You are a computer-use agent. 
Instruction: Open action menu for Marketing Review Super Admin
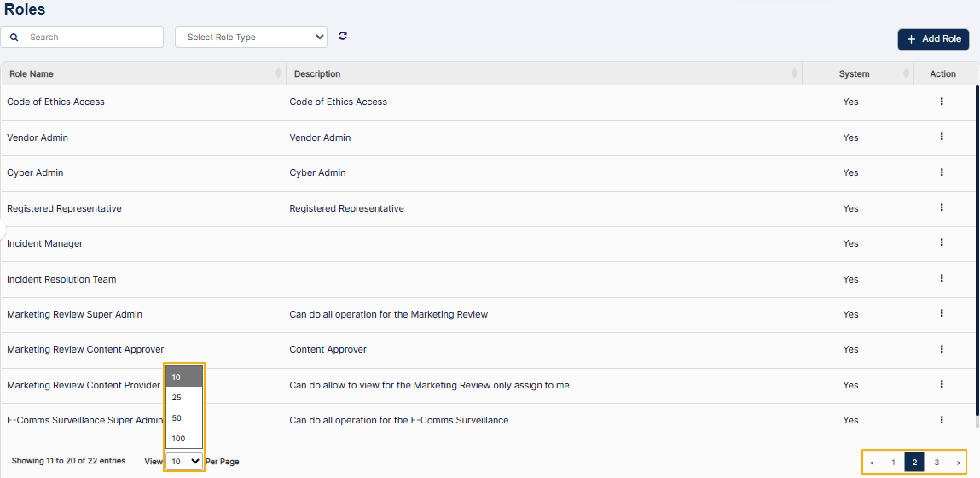tap(942, 313)
